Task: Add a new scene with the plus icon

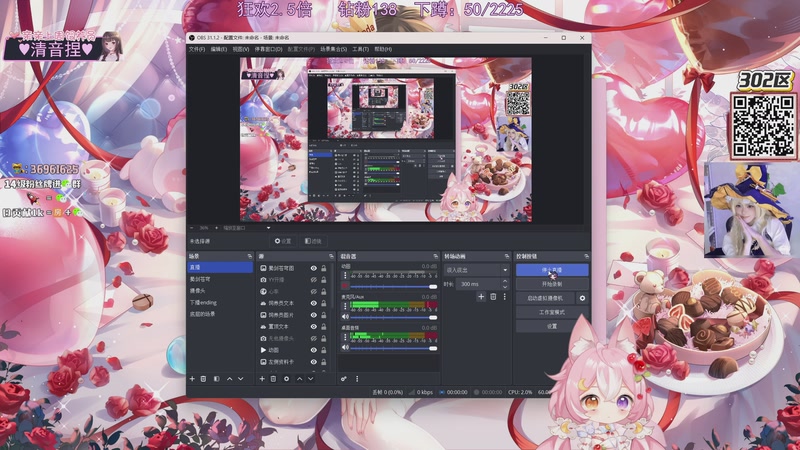Action: click(x=192, y=379)
